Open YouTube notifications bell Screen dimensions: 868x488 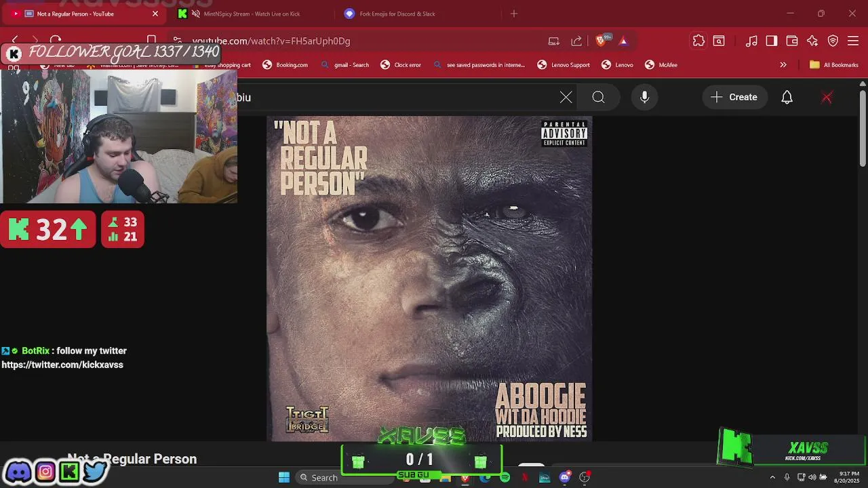pyautogui.click(x=787, y=97)
